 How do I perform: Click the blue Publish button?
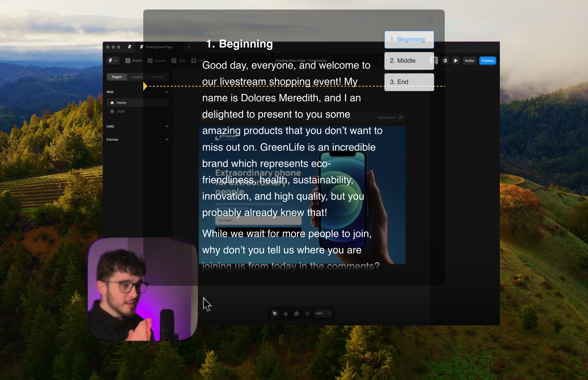(x=488, y=61)
